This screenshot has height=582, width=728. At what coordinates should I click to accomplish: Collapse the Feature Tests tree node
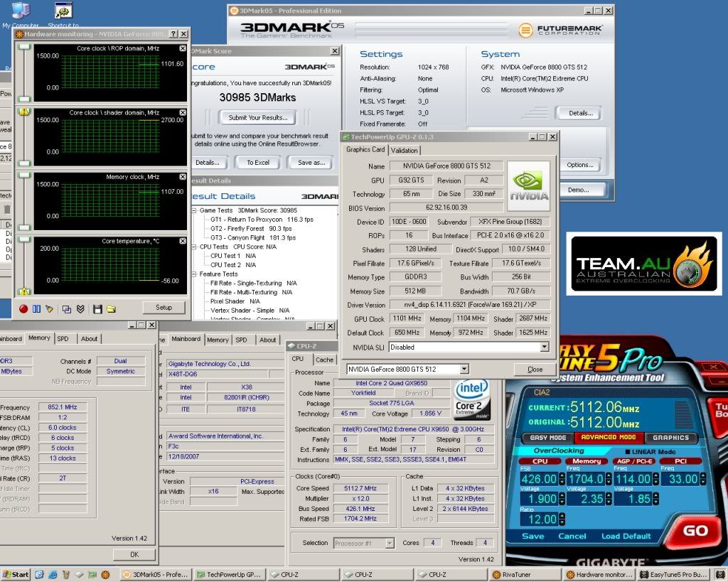(194, 274)
